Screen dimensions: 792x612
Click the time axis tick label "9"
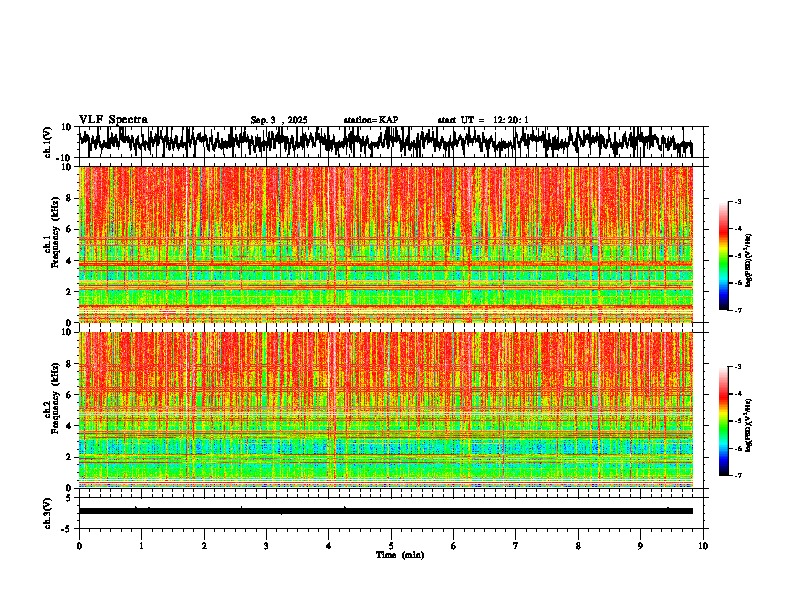(640, 546)
